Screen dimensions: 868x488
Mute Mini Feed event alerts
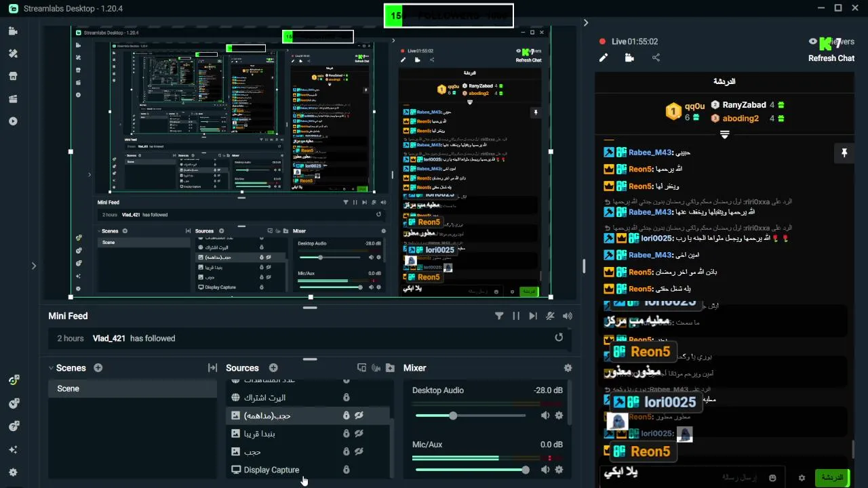tap(550, 316)
